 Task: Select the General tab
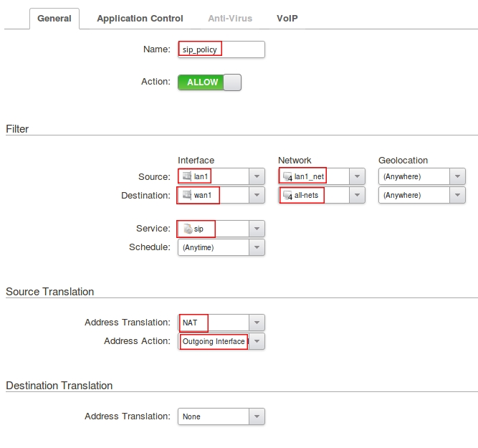point(54,19)
